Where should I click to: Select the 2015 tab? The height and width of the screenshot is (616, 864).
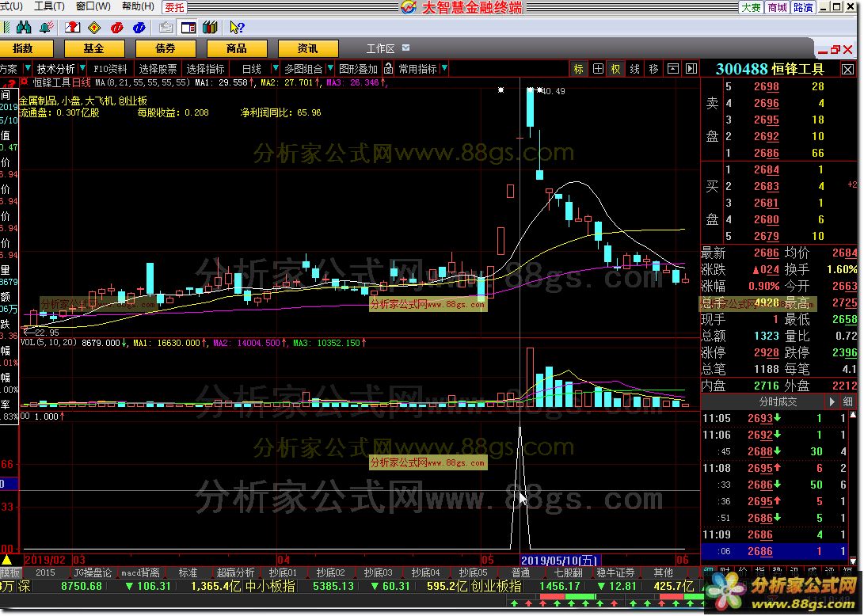45,572
